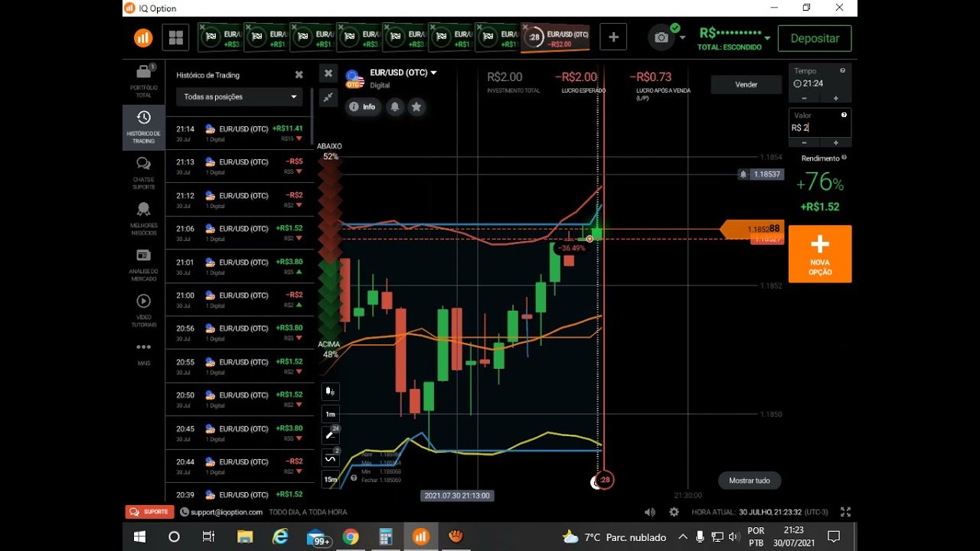Open Chats e Suporte in sidebar
This screenshot has height=551, width=980.
pyautogui.click(x=144, y=173)
